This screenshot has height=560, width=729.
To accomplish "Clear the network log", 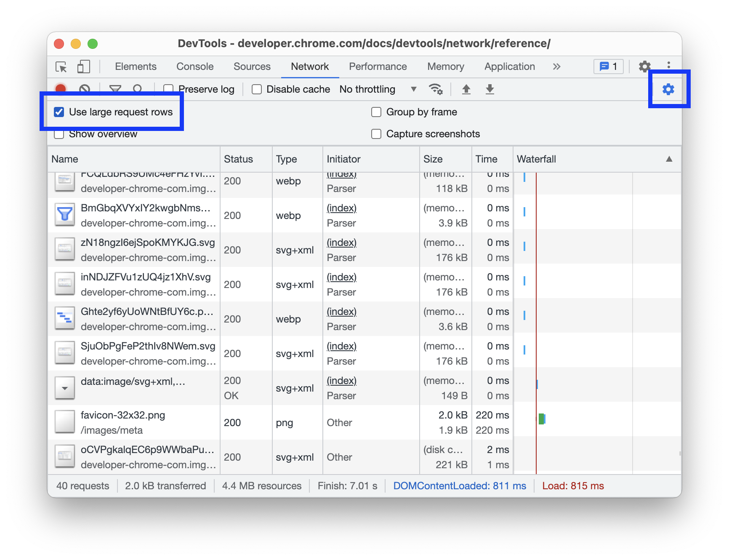I will click(85, 89).
